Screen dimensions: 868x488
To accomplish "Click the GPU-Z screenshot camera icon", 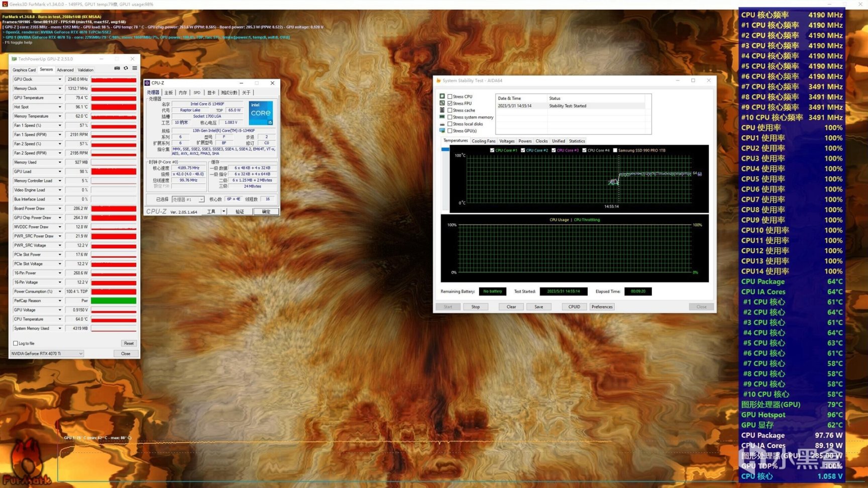I will (x=117, y=68).
